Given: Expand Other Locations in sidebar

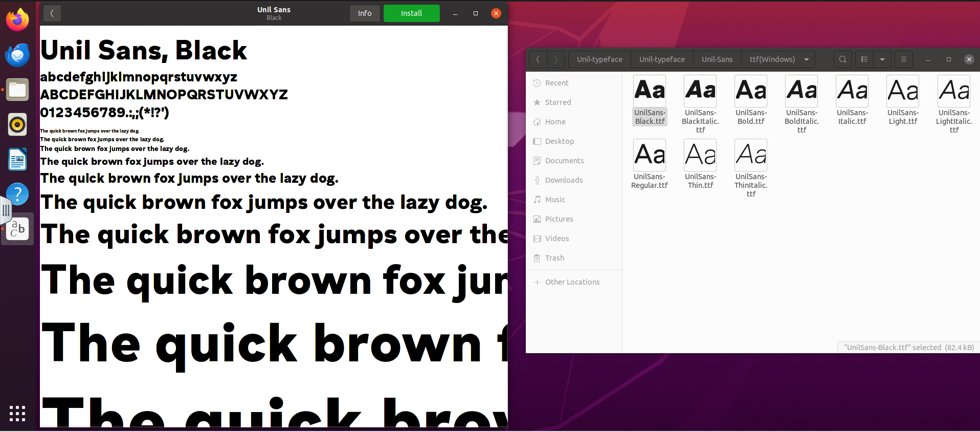Looking at the screenshot, I should 572,282.
